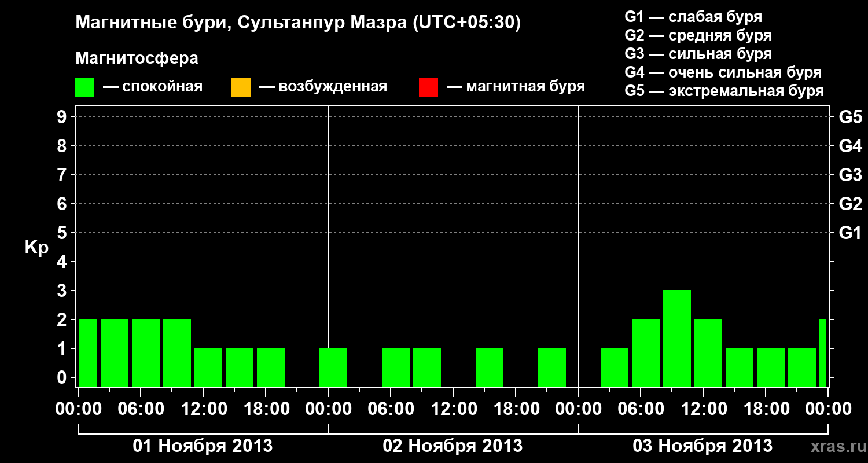
Task: Click the green 'спокойная' legend swatch
Action: [x=85, y=87]
